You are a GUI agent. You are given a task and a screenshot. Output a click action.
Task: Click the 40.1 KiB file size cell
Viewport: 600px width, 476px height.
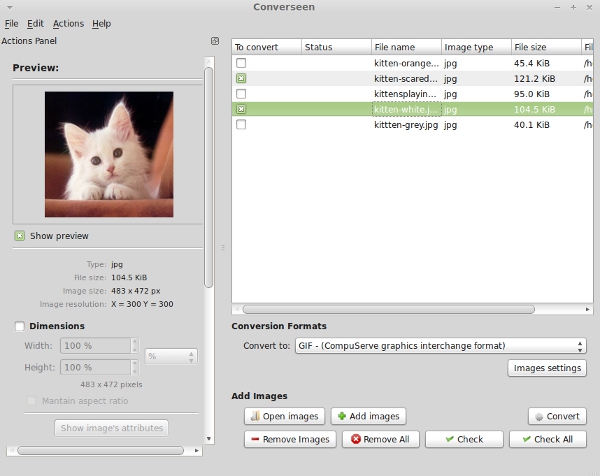[532, 125]
